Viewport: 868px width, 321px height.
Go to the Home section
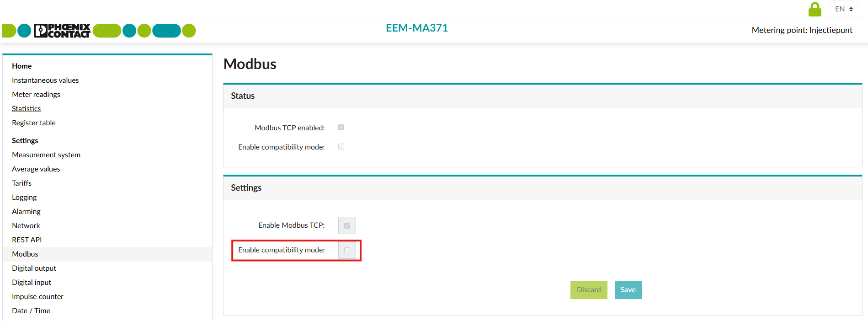tap(22, 66)
